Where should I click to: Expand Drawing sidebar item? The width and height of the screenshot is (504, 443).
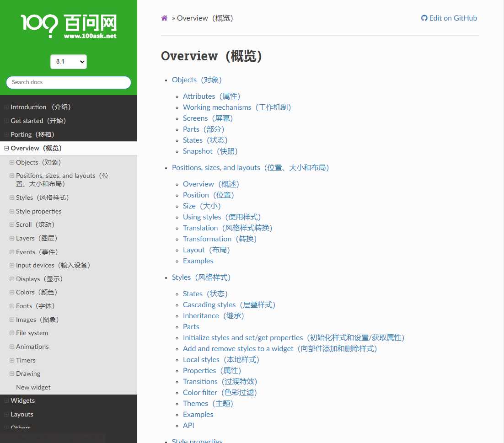[x=12, y=374]
